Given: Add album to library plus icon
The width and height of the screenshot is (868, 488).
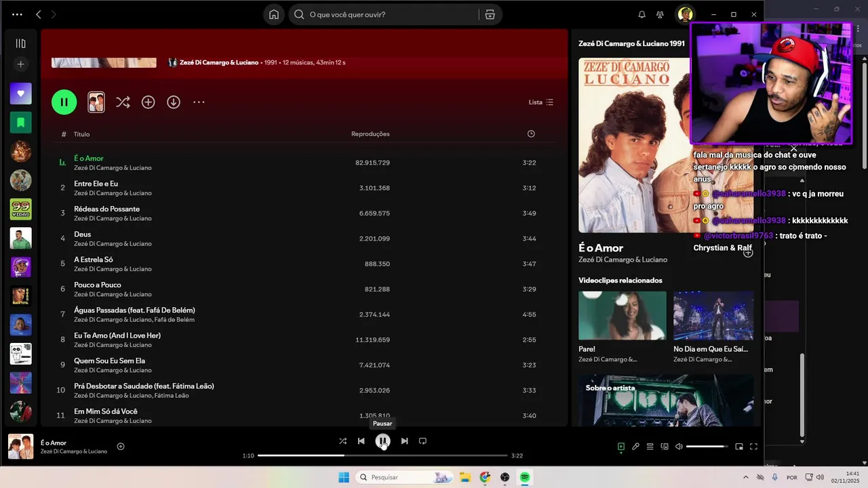Looking at the screenshot, I should pos(148,102).
